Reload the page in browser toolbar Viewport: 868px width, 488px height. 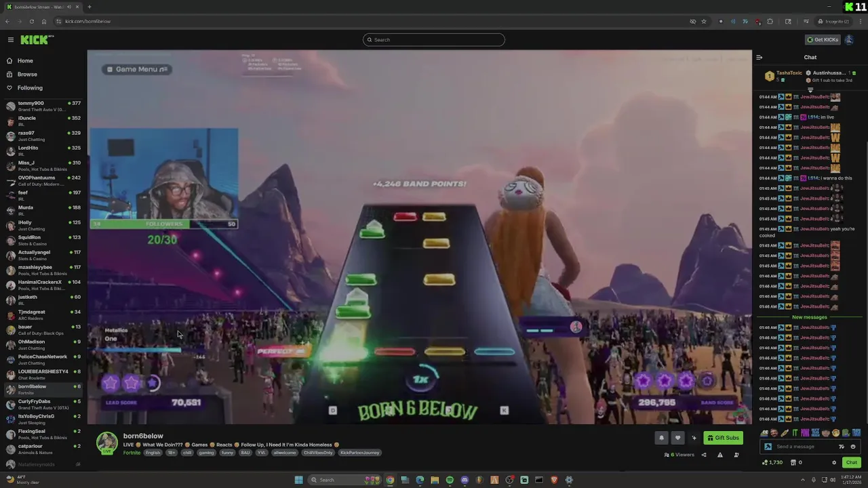[x=31, y=21]
